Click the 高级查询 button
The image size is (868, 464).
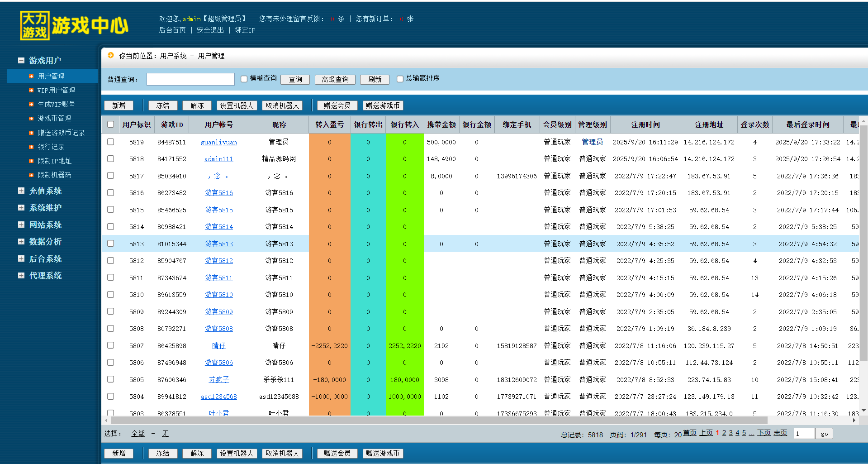pos(335,80)
